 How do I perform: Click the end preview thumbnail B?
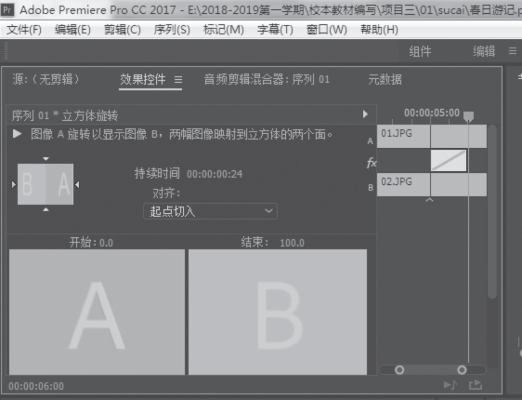click(278, 312)
